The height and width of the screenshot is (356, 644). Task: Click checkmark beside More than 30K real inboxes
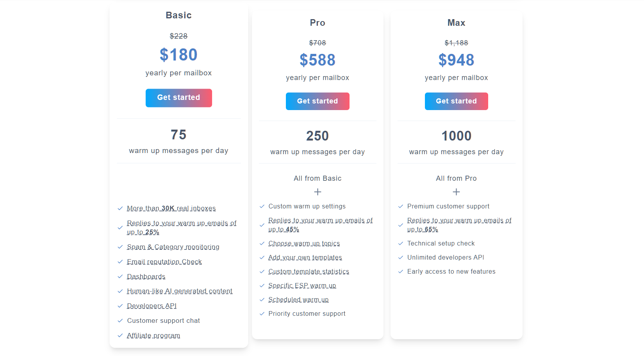120,208
